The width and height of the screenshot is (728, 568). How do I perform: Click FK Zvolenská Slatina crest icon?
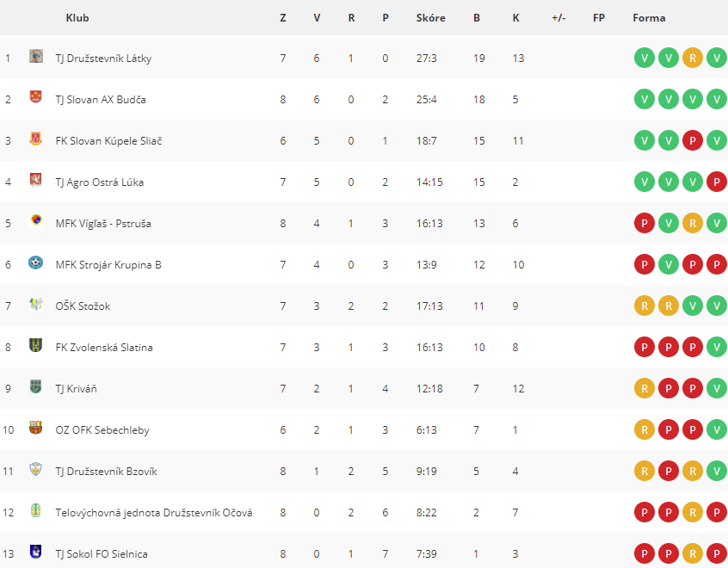tap(36, 346)
